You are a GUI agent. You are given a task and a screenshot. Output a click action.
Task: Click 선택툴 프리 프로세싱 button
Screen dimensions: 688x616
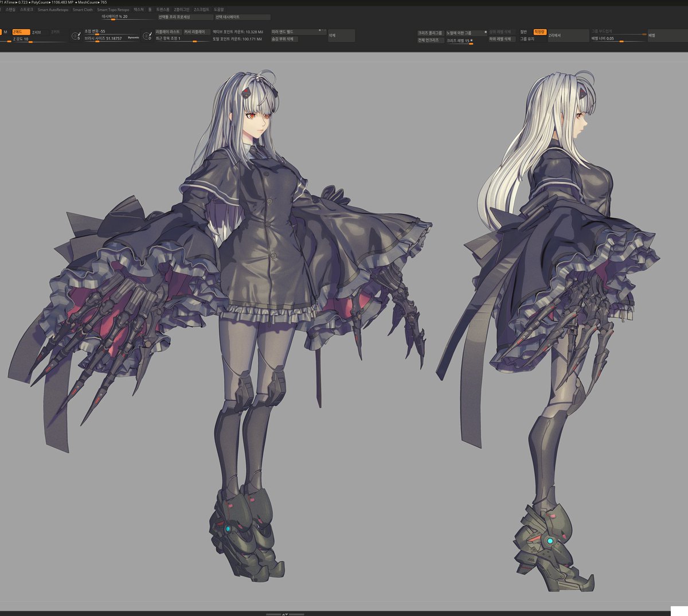[185, 17]
